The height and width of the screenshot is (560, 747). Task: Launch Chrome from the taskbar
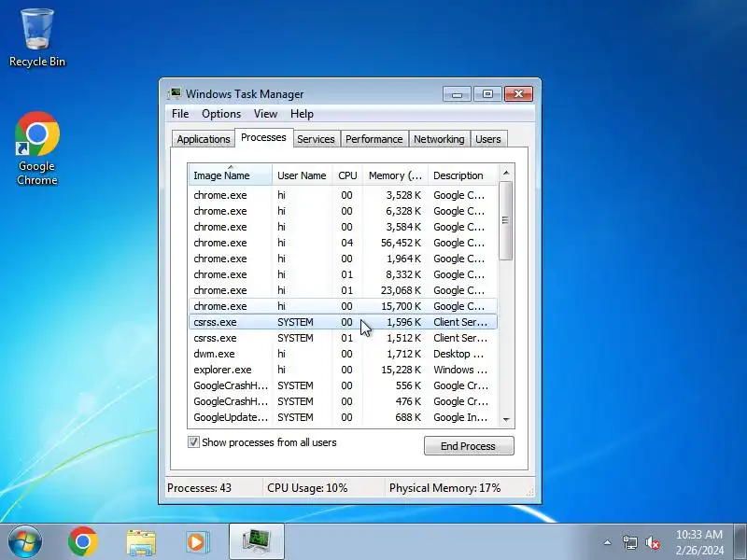(x=82, y=541)
